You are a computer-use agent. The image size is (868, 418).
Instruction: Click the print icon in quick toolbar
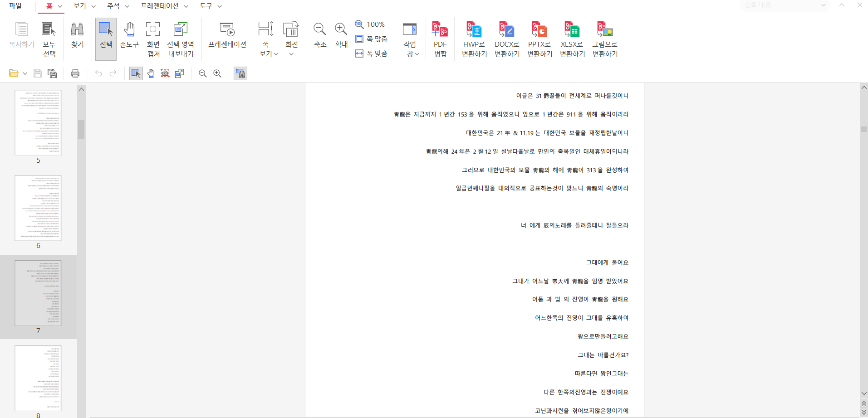coord(75,73)
